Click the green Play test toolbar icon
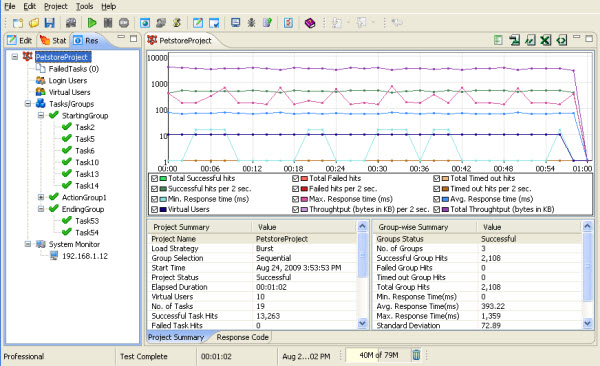Viewport: 600px width, 366px height. point(92,23)
